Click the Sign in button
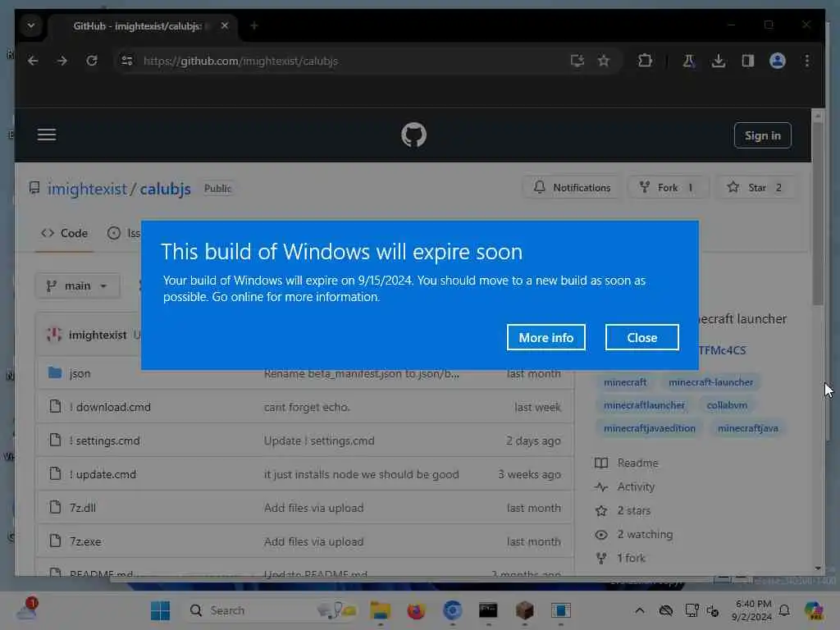The height and width of the screenshot is (630, 840). tap(762, 135)
